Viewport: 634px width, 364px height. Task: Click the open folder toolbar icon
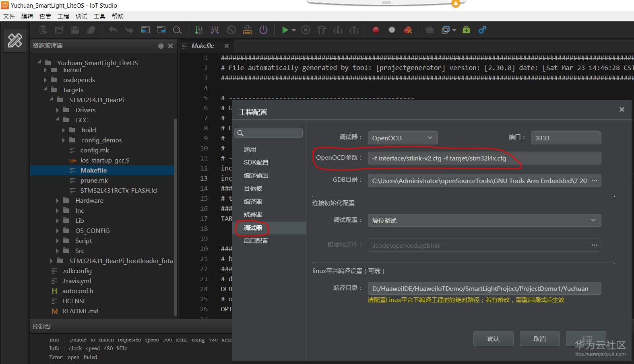click(59, 30)
